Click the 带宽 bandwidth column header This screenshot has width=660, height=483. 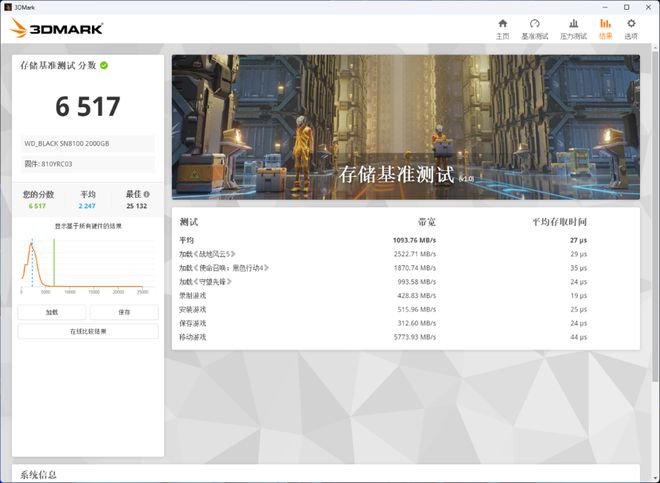pos(427,222)
